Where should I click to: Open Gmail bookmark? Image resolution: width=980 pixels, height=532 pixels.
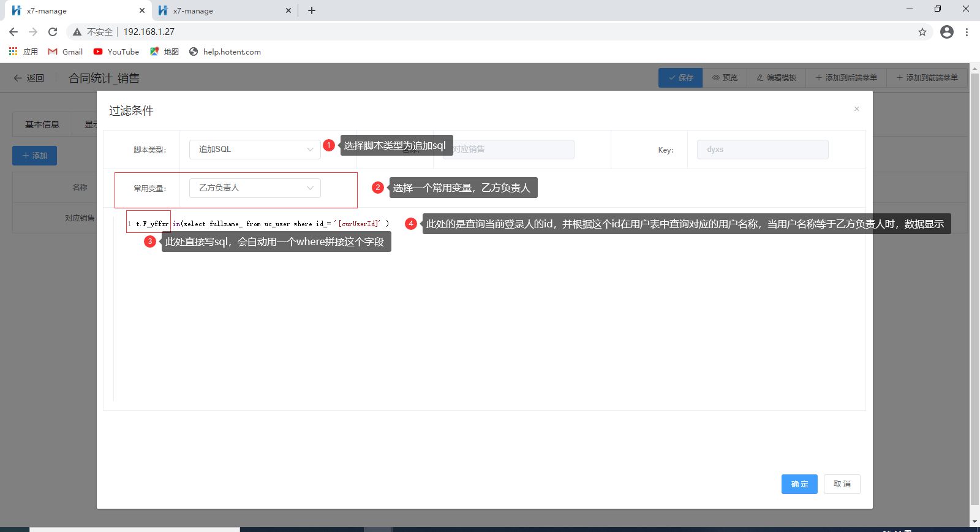click(x=66, y=52)
